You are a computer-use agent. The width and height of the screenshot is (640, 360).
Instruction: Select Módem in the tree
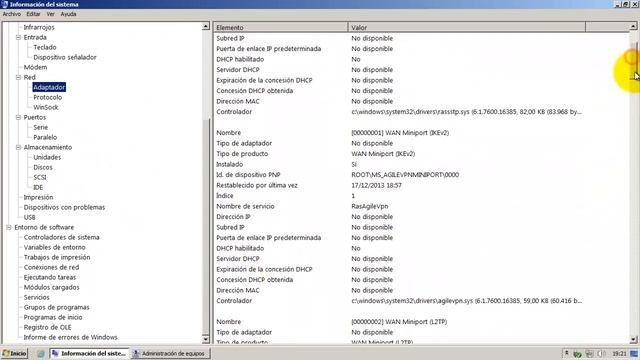pyautogui.click(x=35, y=67)
